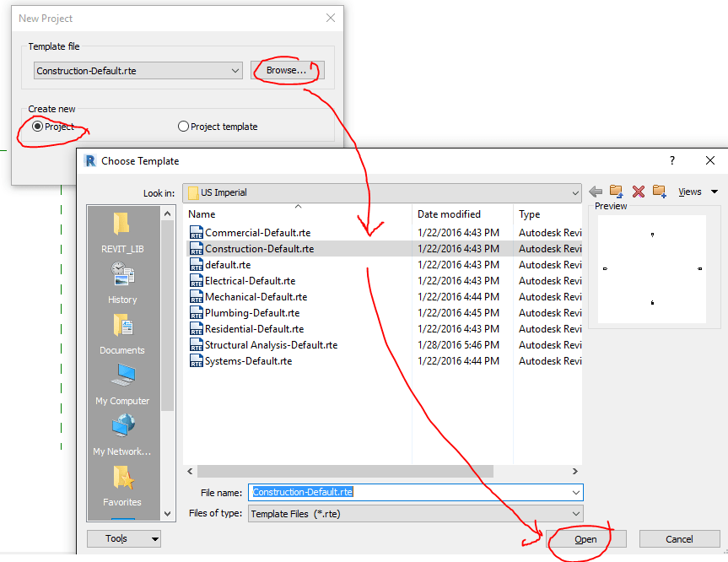The image size is (728, 562).
Task: Open the History places shortcut
Action: (x=122, y=284)
